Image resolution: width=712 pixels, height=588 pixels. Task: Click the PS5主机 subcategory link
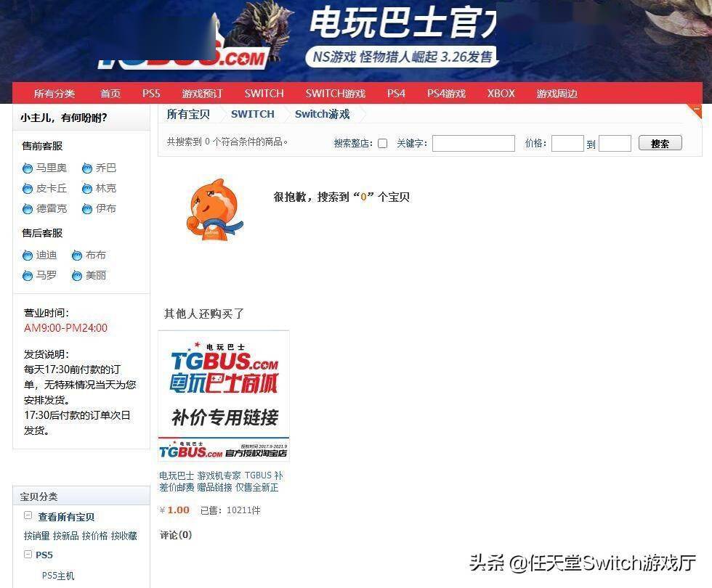[x=58, y=576]
